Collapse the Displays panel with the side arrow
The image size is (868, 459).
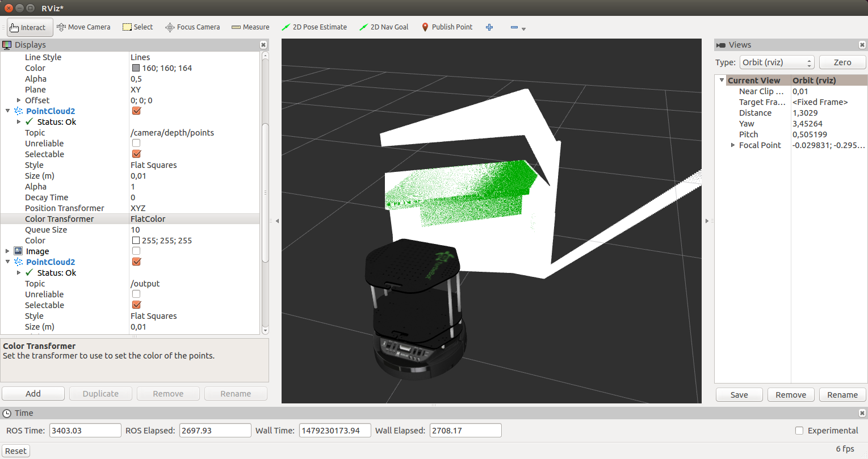(277, 221)
